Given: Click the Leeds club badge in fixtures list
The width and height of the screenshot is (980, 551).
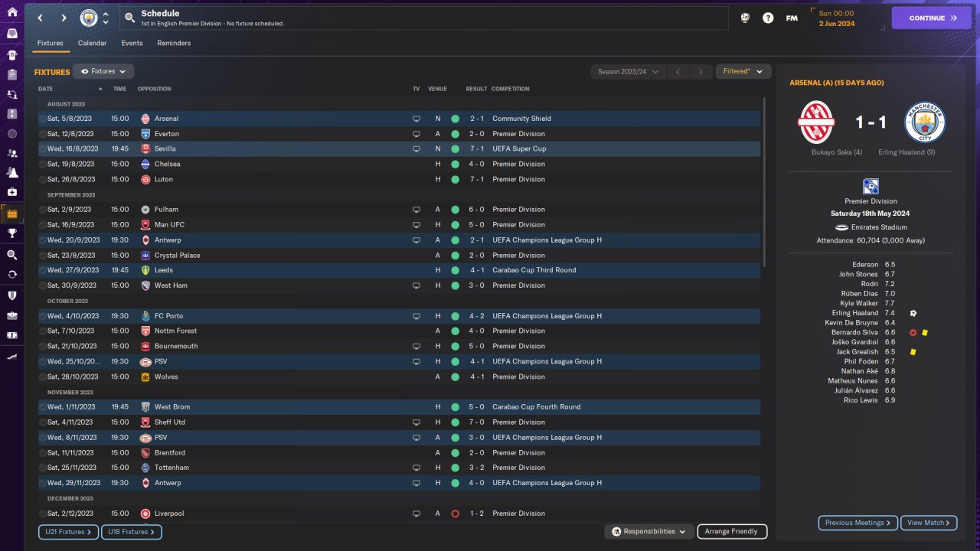Looking at the screenshot, I should (145, 270).
